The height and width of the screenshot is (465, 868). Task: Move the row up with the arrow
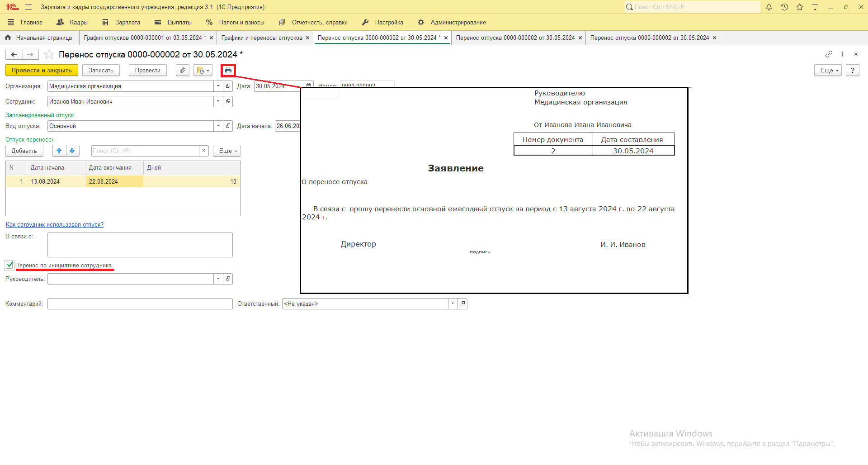[59, 151]
